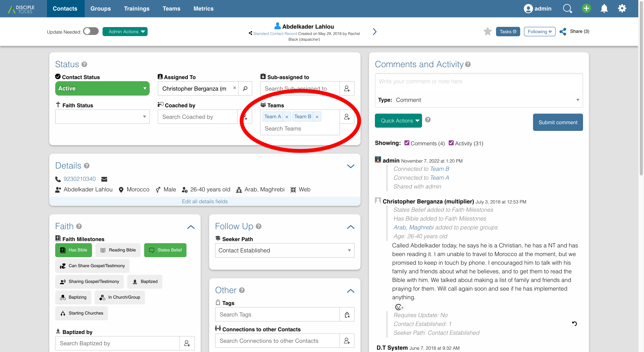
Task: Switch to Groups tab
Action: [100, 8]
